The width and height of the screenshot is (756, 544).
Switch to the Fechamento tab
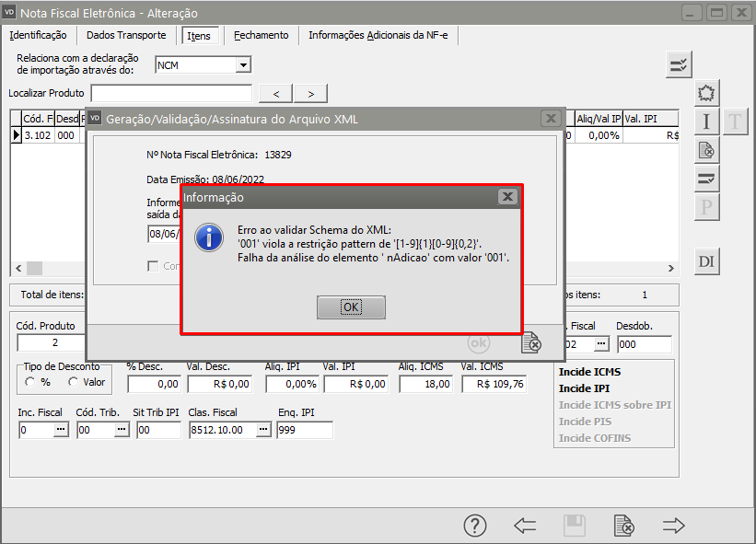pyautogui.click(x=261, y=35)
